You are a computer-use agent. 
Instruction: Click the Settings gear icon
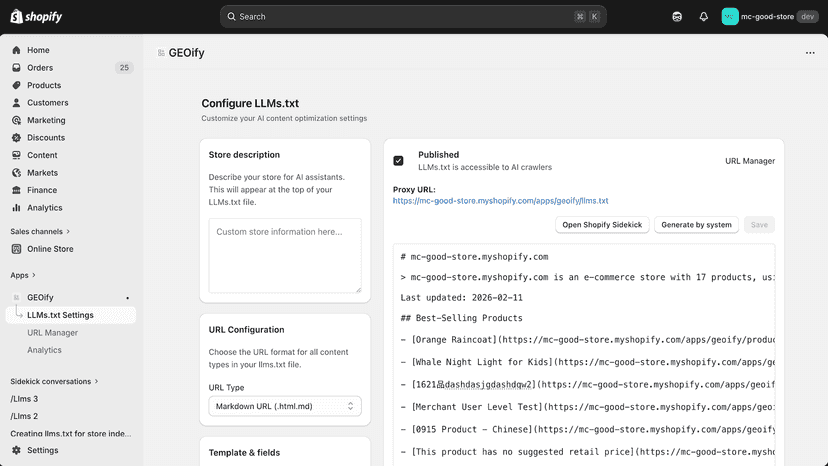pos(16,450)
